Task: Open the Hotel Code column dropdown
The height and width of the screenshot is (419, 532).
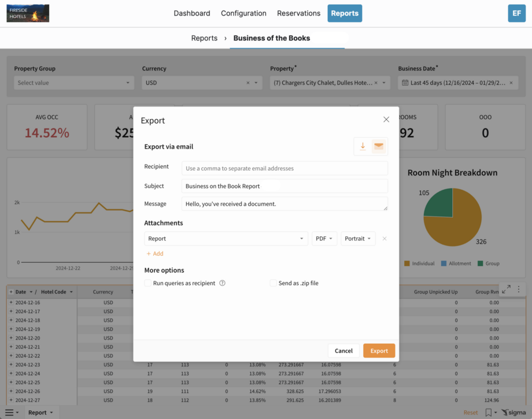Action: 71,292
